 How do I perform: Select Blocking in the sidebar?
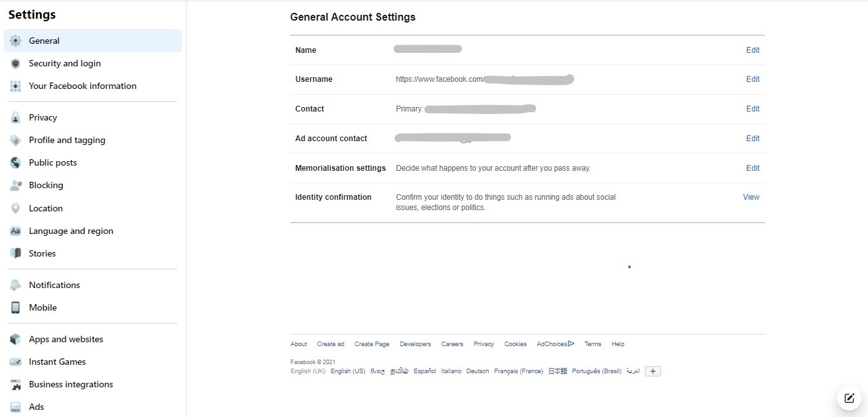(93, 185)
